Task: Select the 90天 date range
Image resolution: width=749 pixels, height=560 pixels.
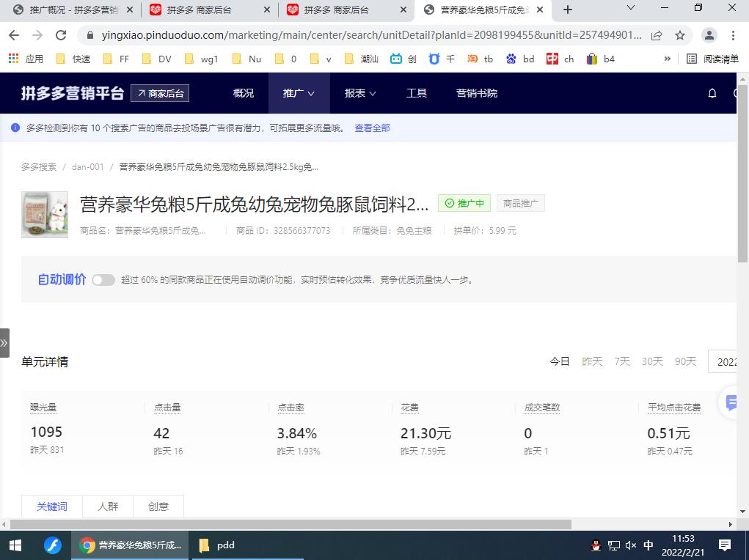Action: [685, 361]
